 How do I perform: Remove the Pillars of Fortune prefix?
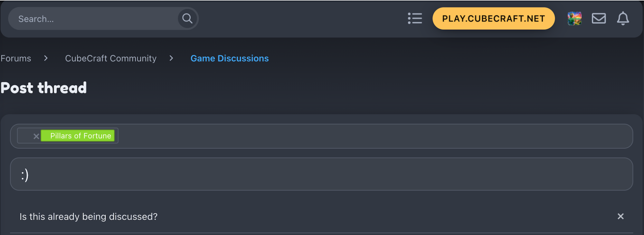pos(36,136)
